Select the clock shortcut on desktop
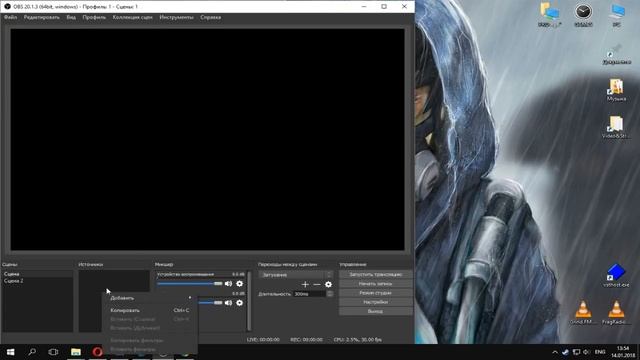Image resolution: width=640 pixels, height=360 pixels. (x=583, y=15)
